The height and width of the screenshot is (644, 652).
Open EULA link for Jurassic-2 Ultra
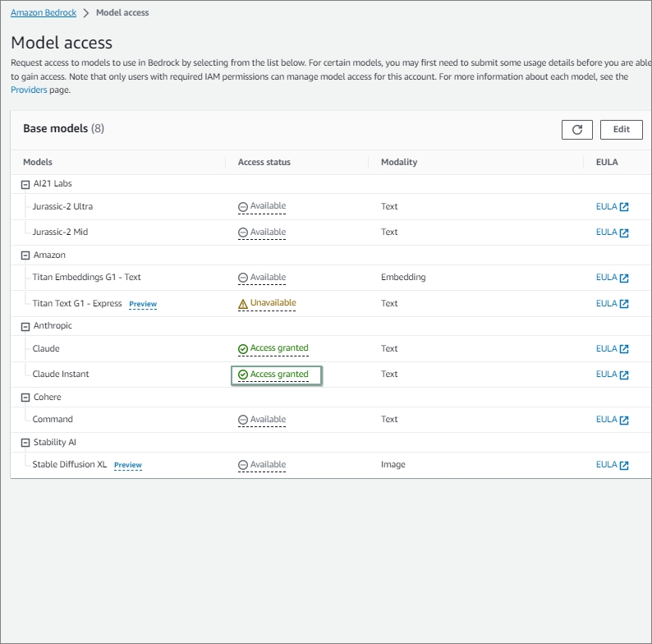pos(612,207)
